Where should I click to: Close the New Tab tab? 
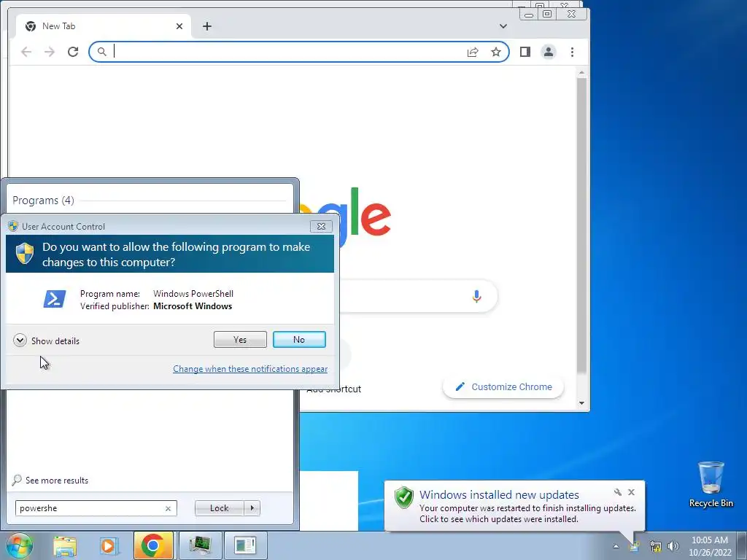click(179, 26)
